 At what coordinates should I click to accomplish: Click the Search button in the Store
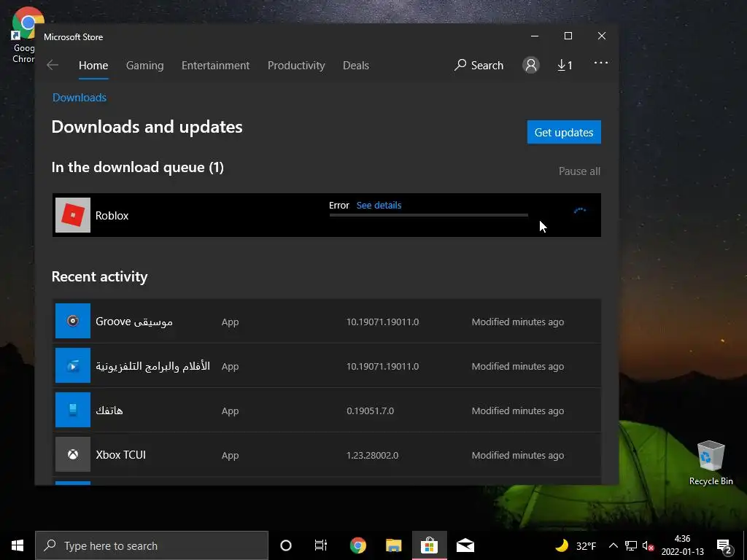(x=479, y=65)
